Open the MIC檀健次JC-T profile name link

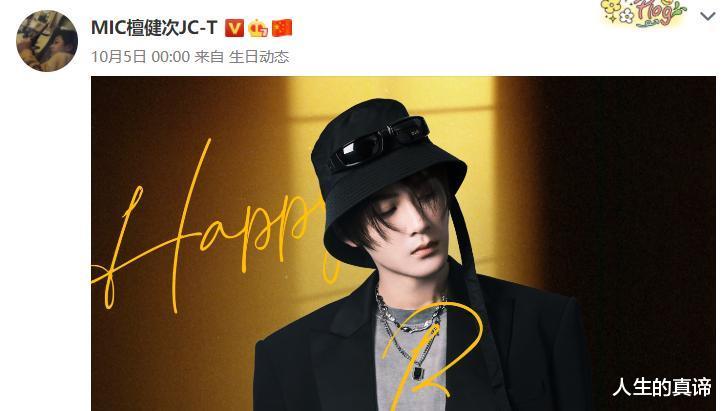coord(154,28)
